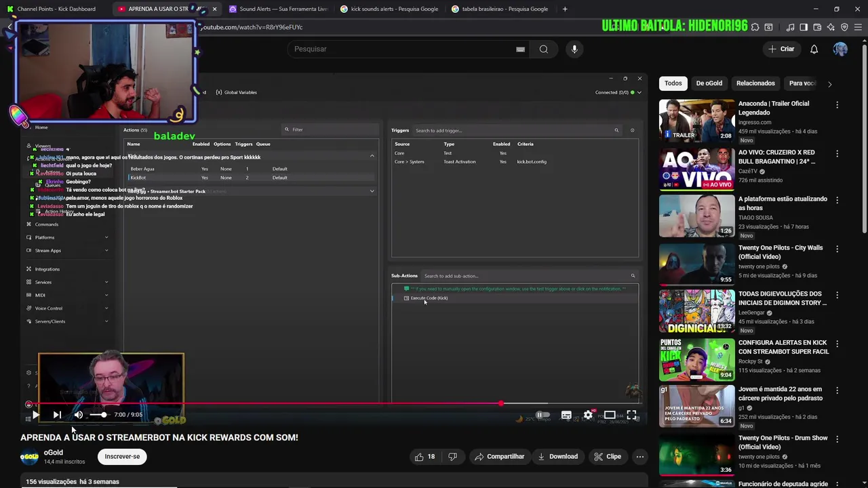The width and height of the screenshot is (868, 488).
Task: Open options menu for Drum Show video
Action: 837,439
